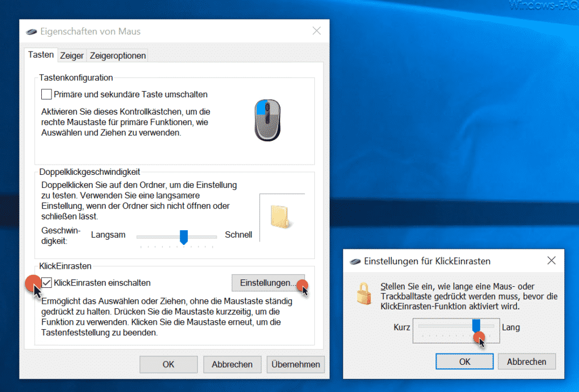The image size is (579, 392).
Task: Click the 'Geschwin-digkeit:' label
Action: click(x=61, y=236)
